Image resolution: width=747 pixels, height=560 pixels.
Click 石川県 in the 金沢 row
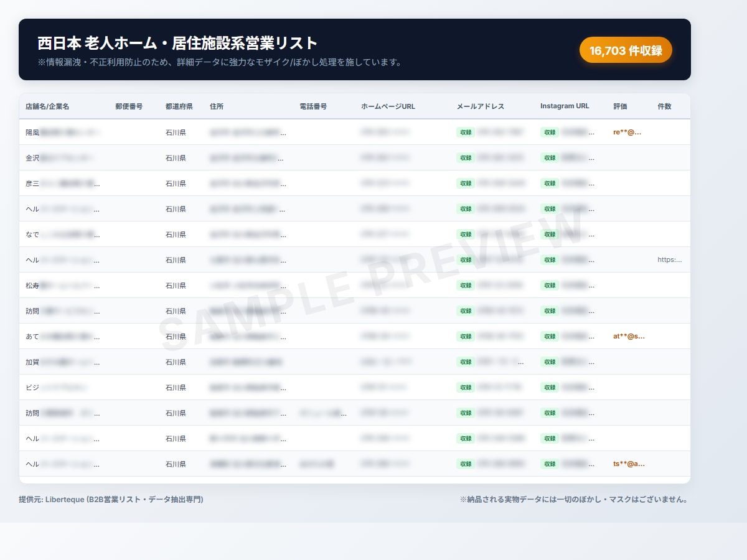pyautogui.click(x=176, y=158)
